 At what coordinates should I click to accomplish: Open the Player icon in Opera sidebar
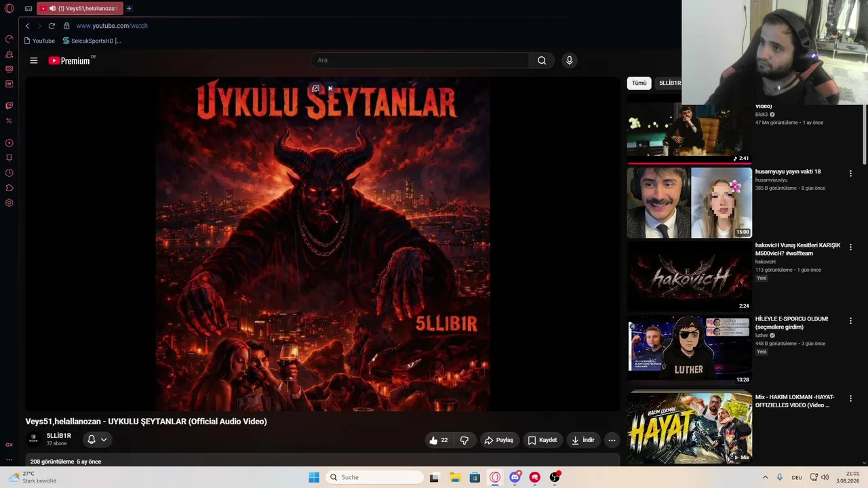point(9,143)
